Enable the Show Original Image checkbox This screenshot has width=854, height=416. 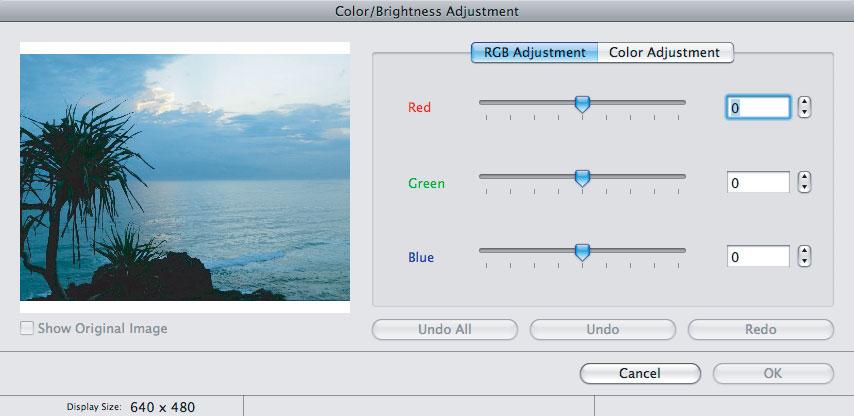point(26,328)
